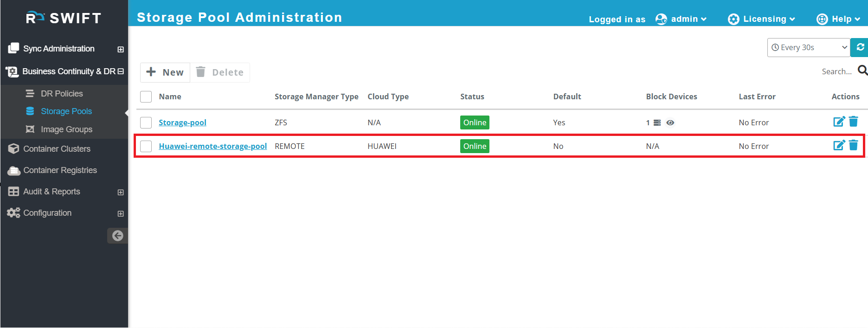The height and width of the screenshot is (328, 868).
Task: Click the Cloud Type column header
Action: point(388,96)
